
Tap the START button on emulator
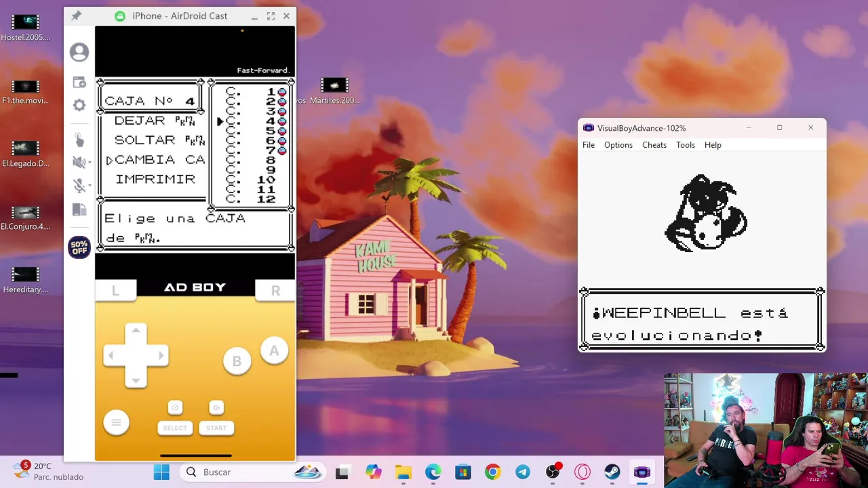pos(216,428)
